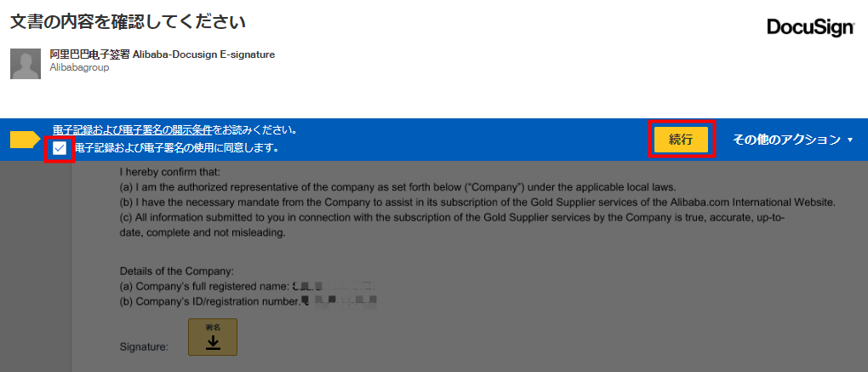Click the blurred company registered name value
The width and height of the screenshot is (868, 372).
[x=334, y=287]
